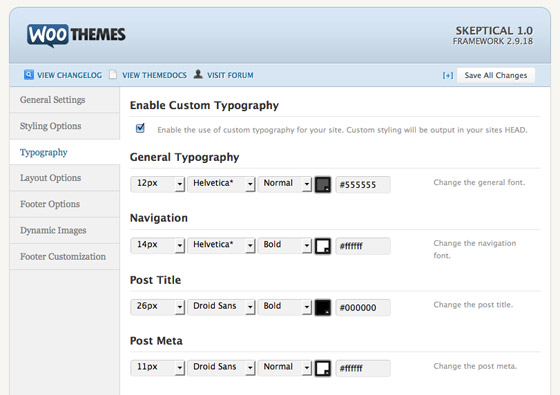
Task: Open Post Title Bold style dropdown
Action: pyautogui.click(x=285, y=307)
